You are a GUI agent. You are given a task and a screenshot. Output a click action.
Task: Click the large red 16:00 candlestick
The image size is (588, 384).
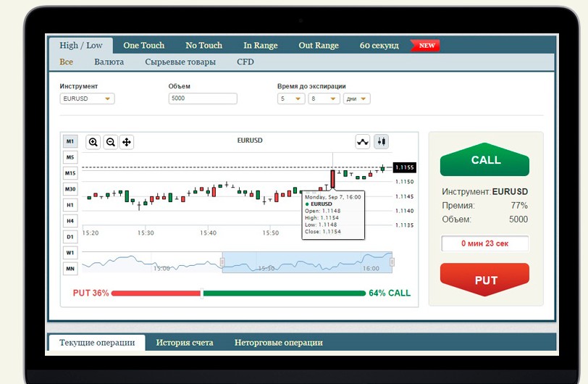pyautogui.click(x=332, y=179)
